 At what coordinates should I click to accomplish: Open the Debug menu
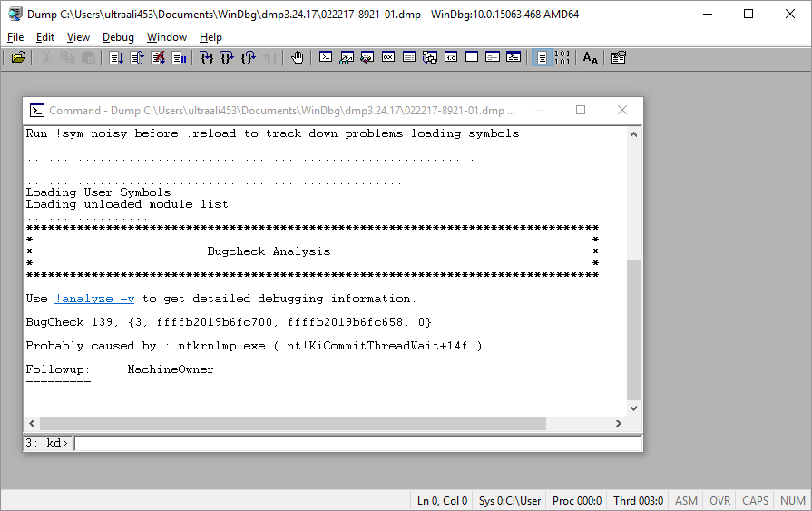click(x=118, y=37)
